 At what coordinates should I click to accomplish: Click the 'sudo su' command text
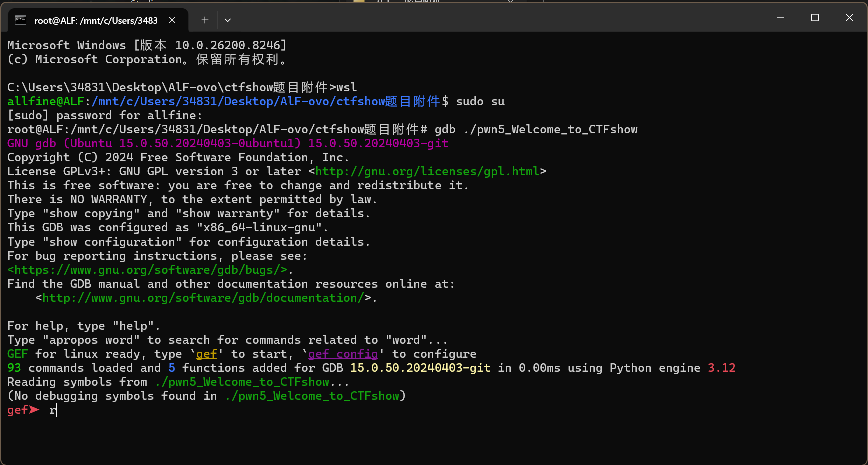pos(480,101)
